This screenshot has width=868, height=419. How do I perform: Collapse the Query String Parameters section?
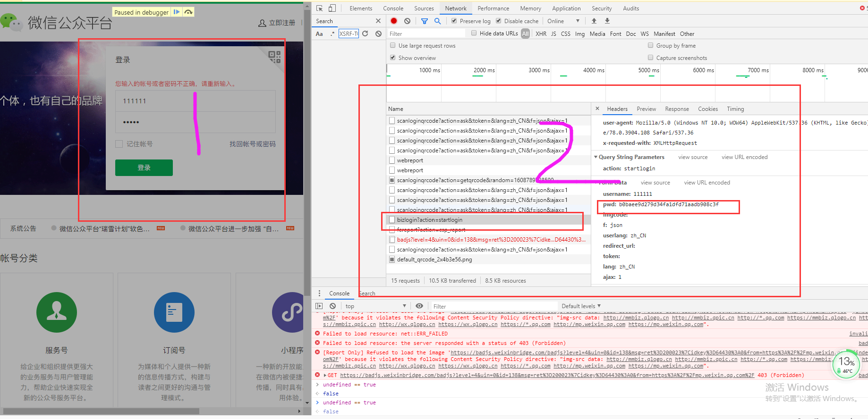pos(596,157)
